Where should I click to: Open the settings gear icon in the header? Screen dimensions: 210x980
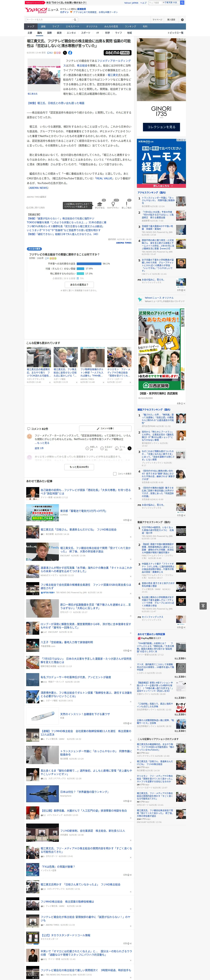pyautogui.click(x=182, y=20)
